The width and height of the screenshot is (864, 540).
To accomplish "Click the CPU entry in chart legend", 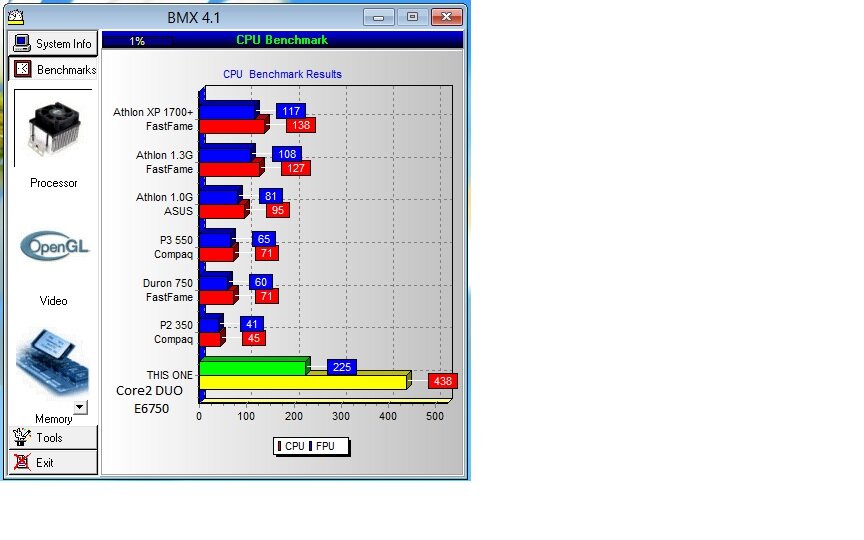I will pos(293,446).
